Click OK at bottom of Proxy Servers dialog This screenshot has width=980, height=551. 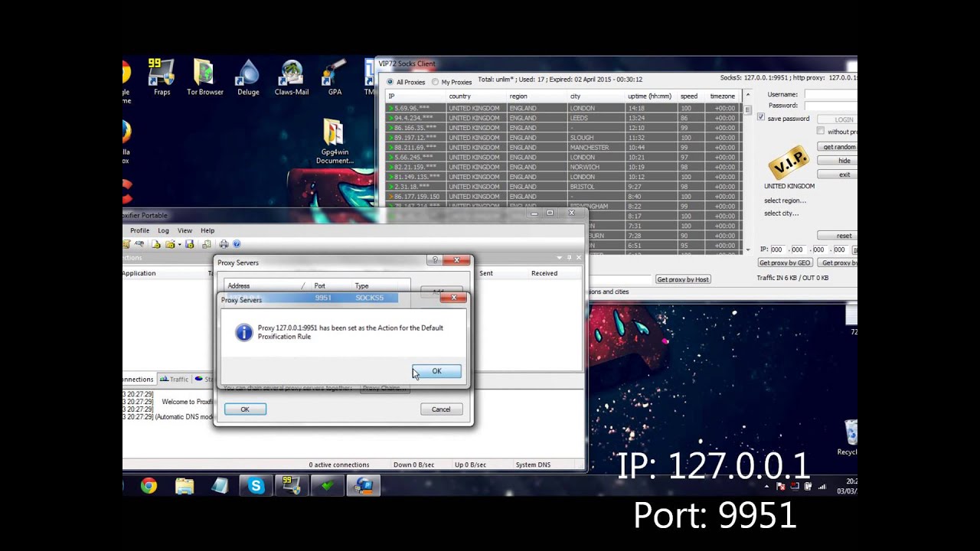245,409
